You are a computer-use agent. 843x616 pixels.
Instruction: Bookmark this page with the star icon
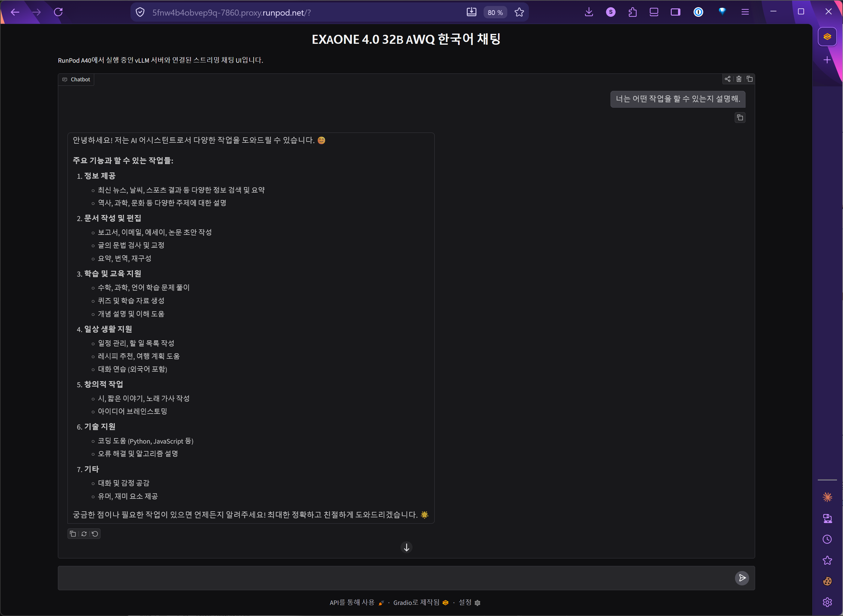(519, 12)
